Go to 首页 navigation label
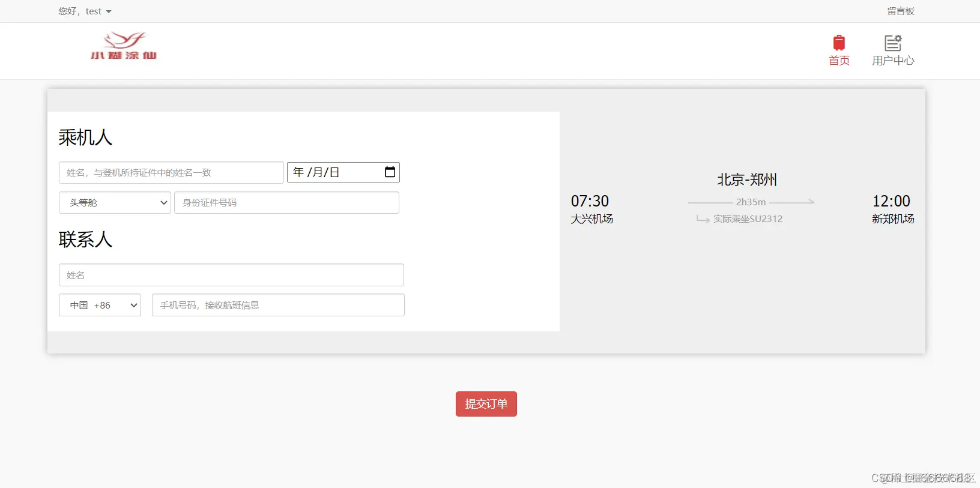The height and width of the screenshot is (488, 980). click(839, 61)
